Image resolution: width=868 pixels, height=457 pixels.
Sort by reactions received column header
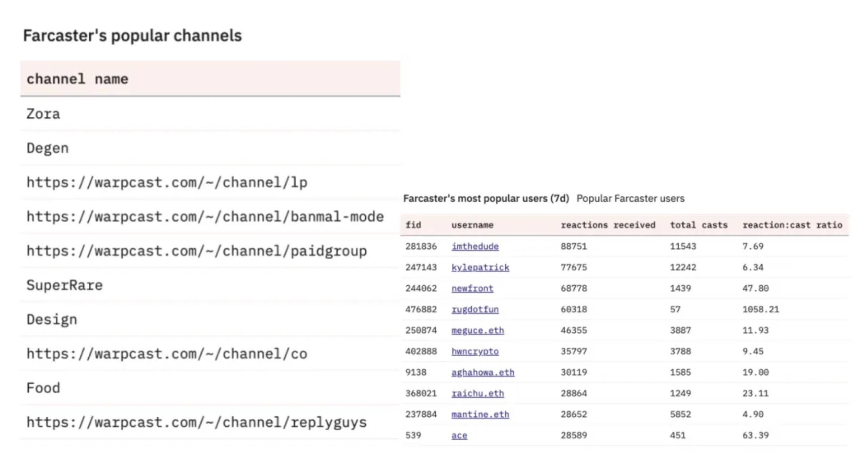point(607,225)
